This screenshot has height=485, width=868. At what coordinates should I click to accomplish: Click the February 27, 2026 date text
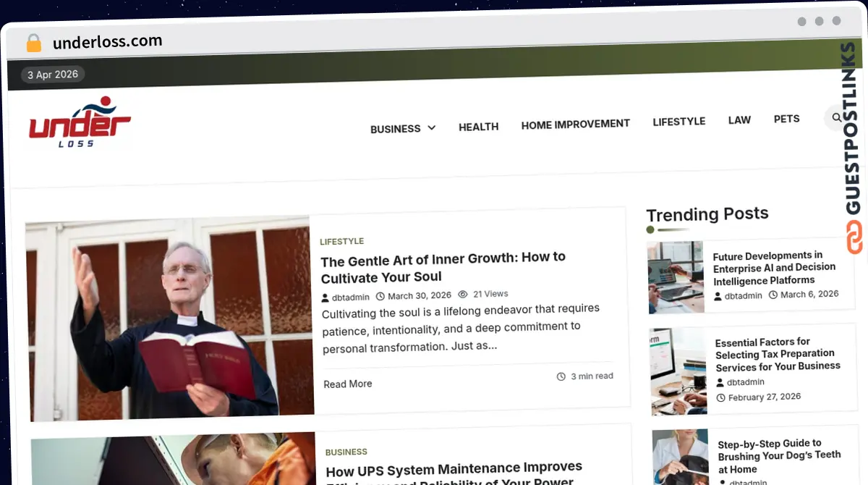coord(765,397)
